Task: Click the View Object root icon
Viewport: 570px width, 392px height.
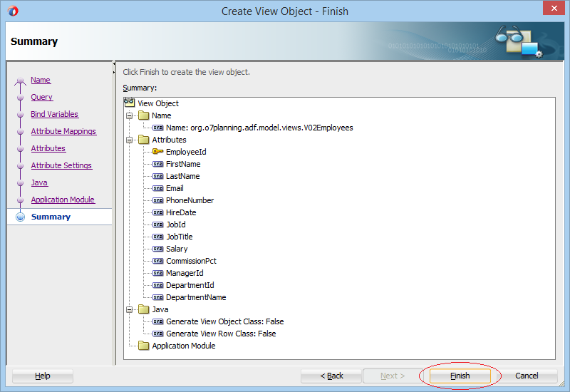Action: pos(130,103)
